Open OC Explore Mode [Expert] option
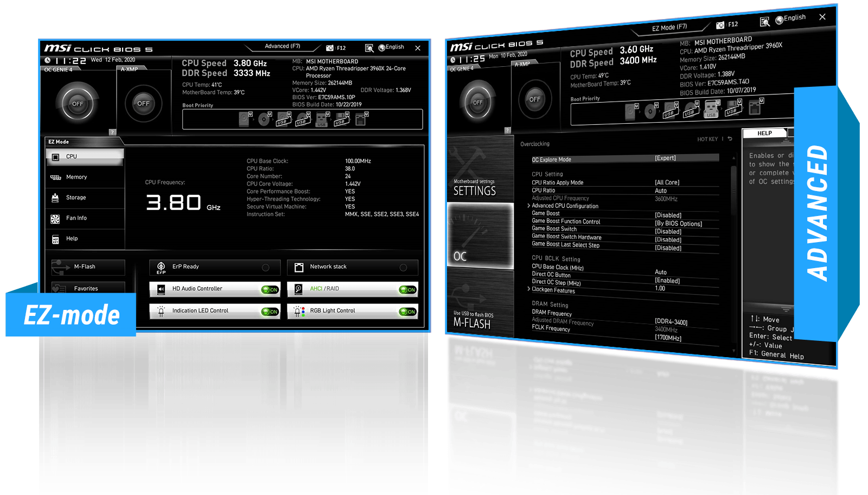This screenshot has height=495, width=868. point(625,159)
